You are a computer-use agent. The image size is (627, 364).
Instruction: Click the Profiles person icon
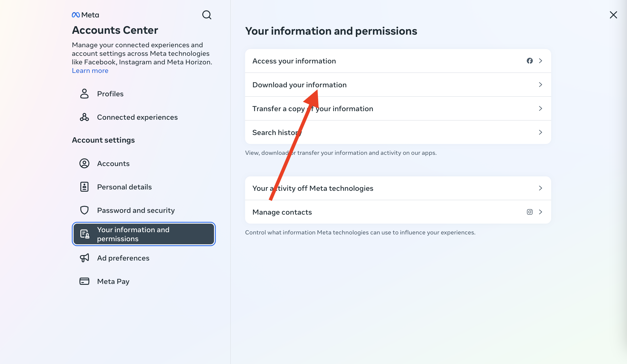tap(84, 94)
